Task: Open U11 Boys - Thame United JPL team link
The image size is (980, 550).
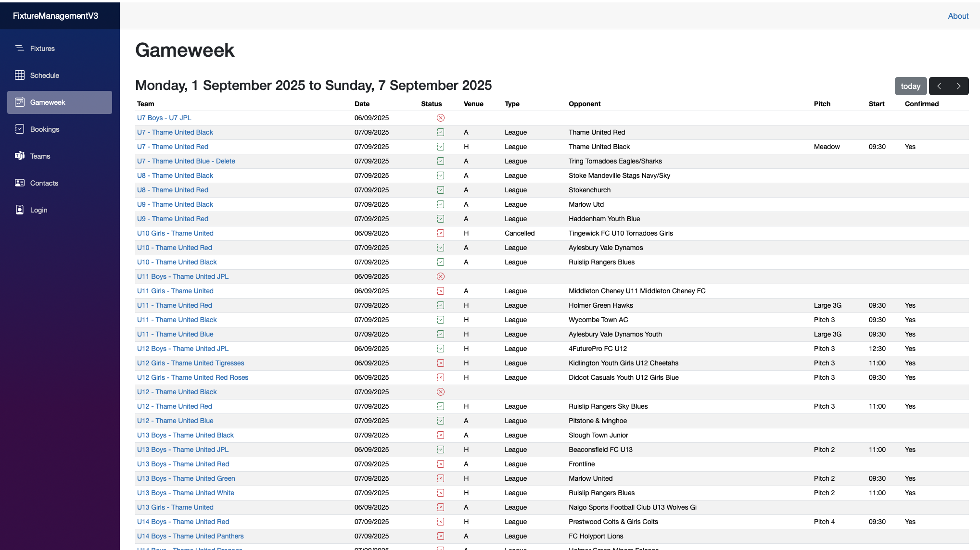Action: tap(182, 276)
